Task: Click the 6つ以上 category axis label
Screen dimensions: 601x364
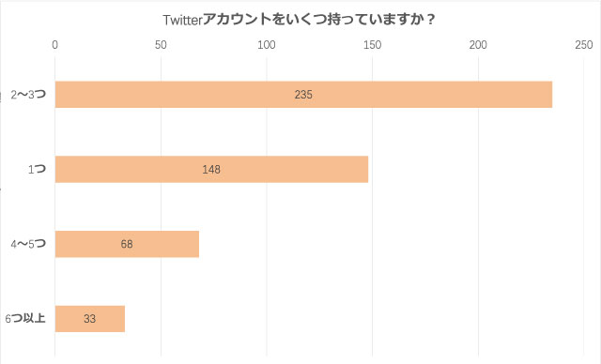Action: click(25, 318)
